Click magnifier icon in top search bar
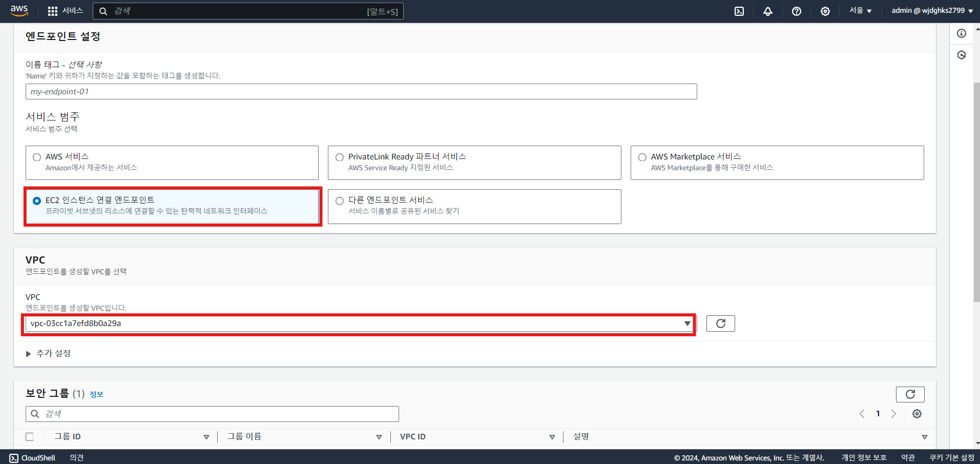Image resolution: width=980 pixels, height=464 pixels. (103, 11)
